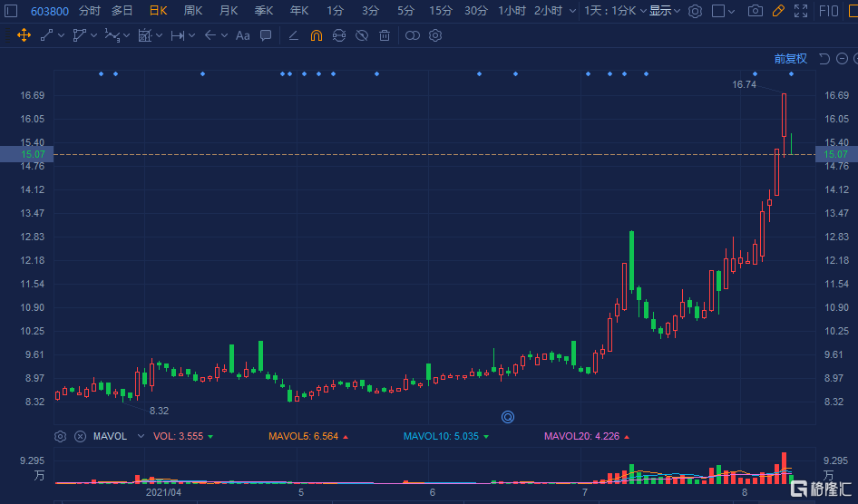Click the overlapping circles overlay icon
This screenshot has height=504, width=858.
(413, 35)
